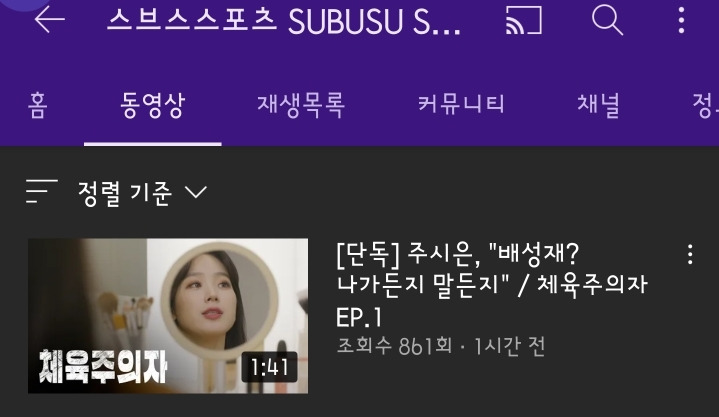Go to the 커뮤니티 tab
The image size is (719, 417).
click(x=461, y=105)
